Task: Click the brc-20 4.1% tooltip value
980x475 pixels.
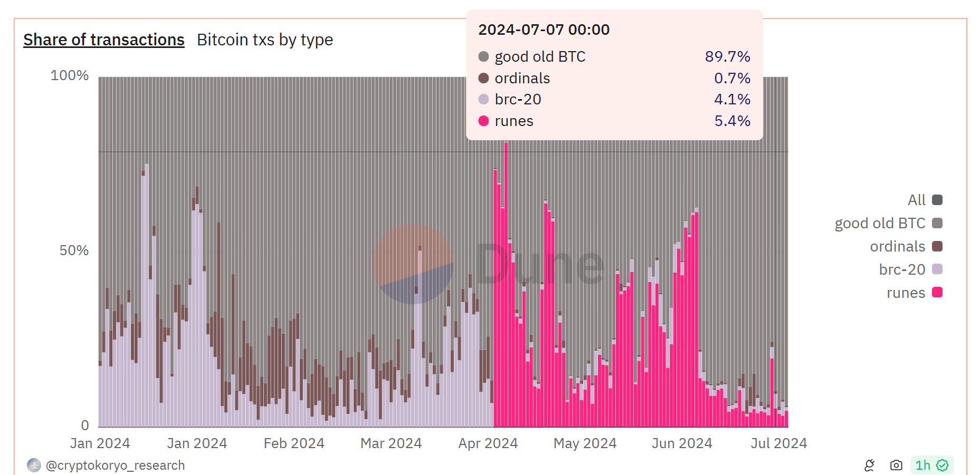Action: point(732,99)
